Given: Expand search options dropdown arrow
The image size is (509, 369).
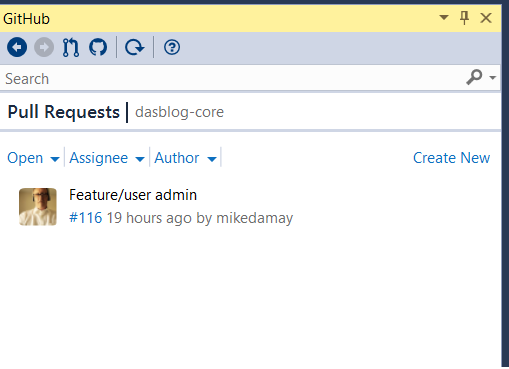Looking at the screenshot, I should (493, 78).
